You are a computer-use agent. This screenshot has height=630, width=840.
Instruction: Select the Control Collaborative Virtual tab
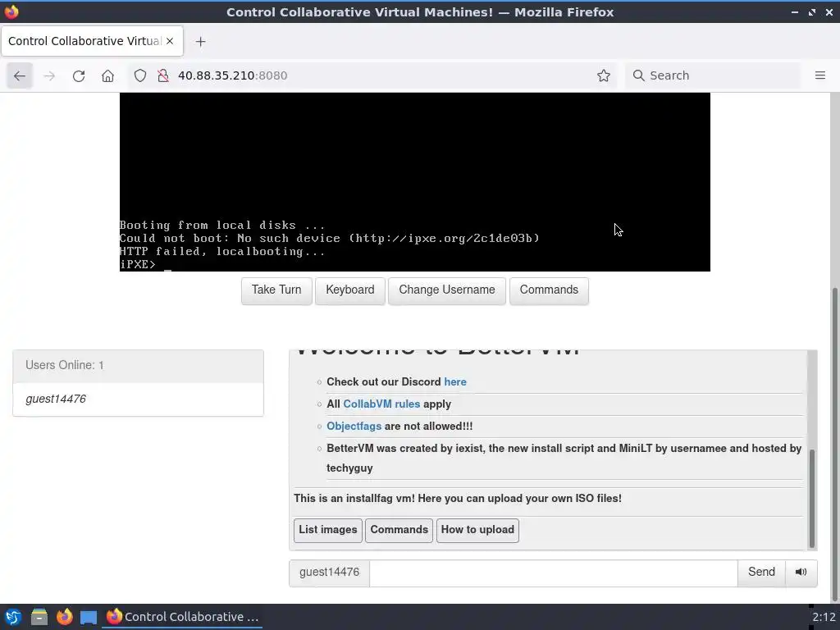pos(92,41)
